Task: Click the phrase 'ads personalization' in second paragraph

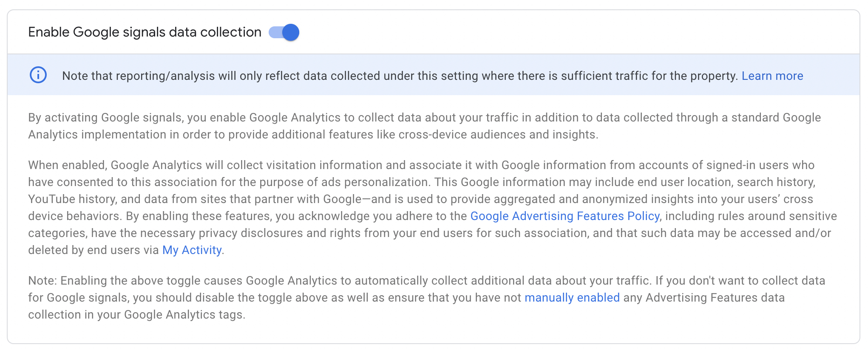Action: (x=374, y=182)
